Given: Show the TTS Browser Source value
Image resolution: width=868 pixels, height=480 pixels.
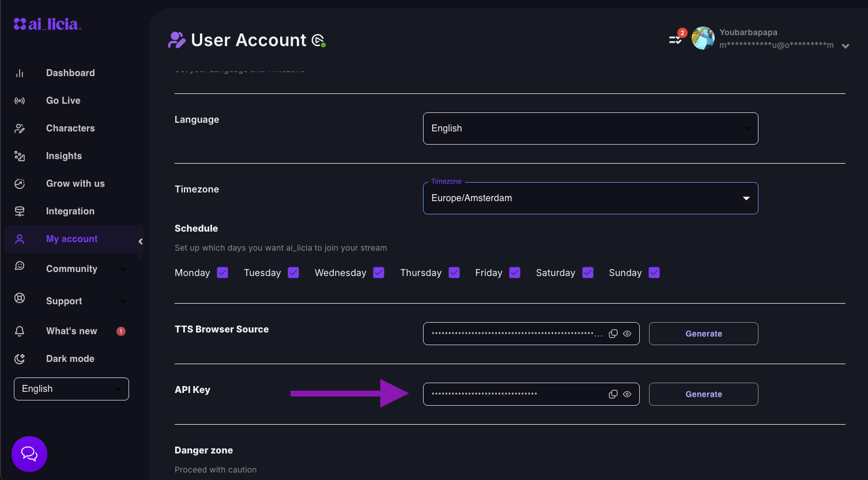Looking at the screenshot, I should tap(627, 334).
